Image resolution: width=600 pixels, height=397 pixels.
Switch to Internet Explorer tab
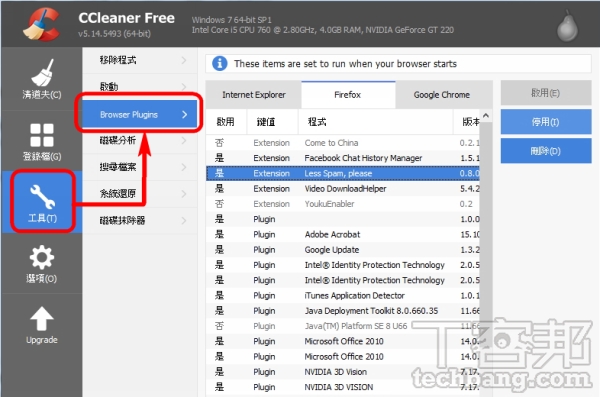[x=254, y=95]
